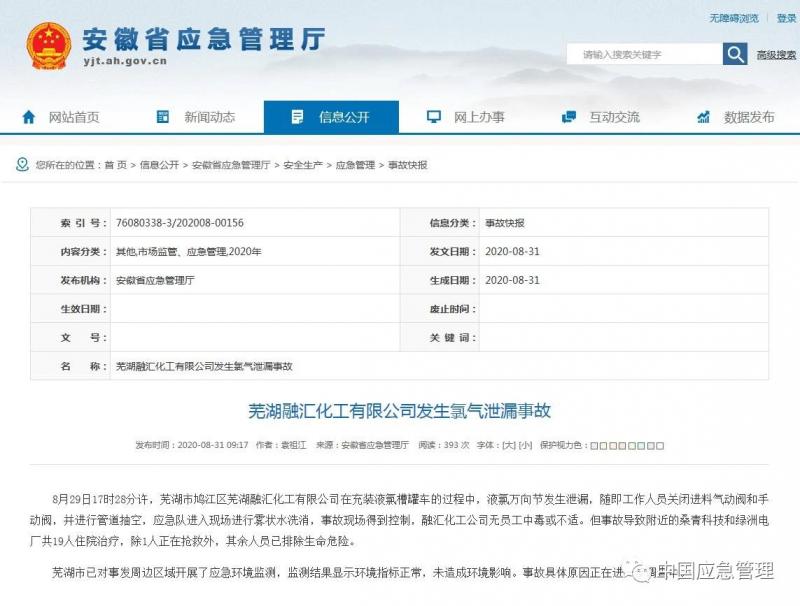Image resolution: width=800 pixels, height=606 pixels.
Task: Click the magnifier search button
Action: (x=735, y=54)
